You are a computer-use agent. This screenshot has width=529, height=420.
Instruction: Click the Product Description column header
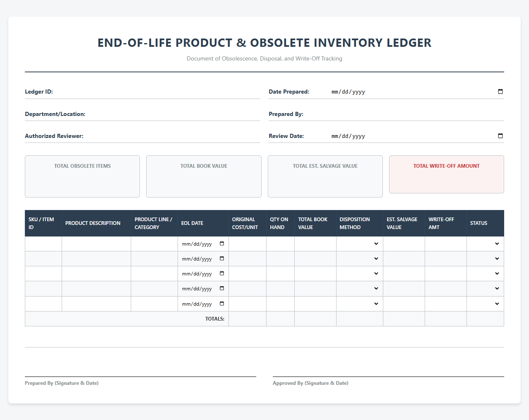click(x=96, y=223)
